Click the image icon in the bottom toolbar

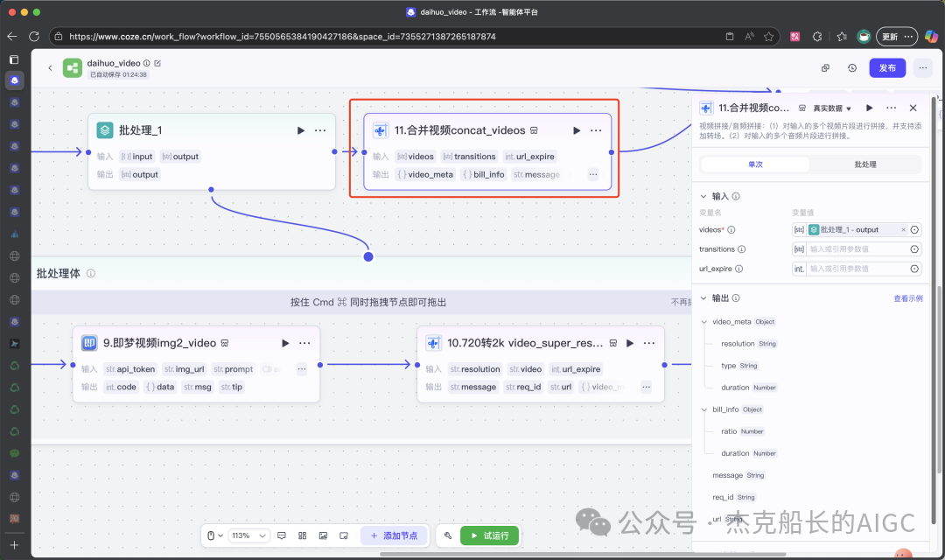(323, 535)
